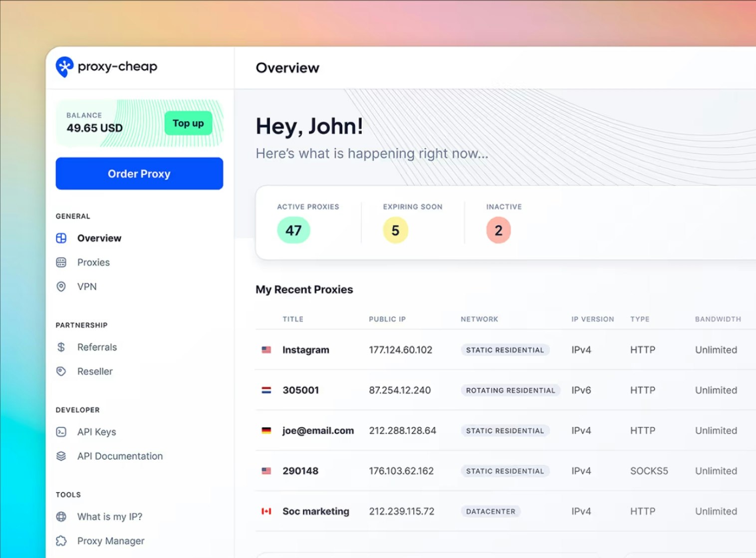Go to the Proxies page
The height and width of the screenshot is (558, 756).
93,262
